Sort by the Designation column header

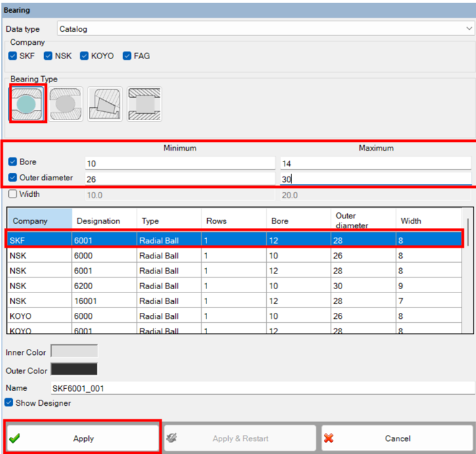coord(105,221)
